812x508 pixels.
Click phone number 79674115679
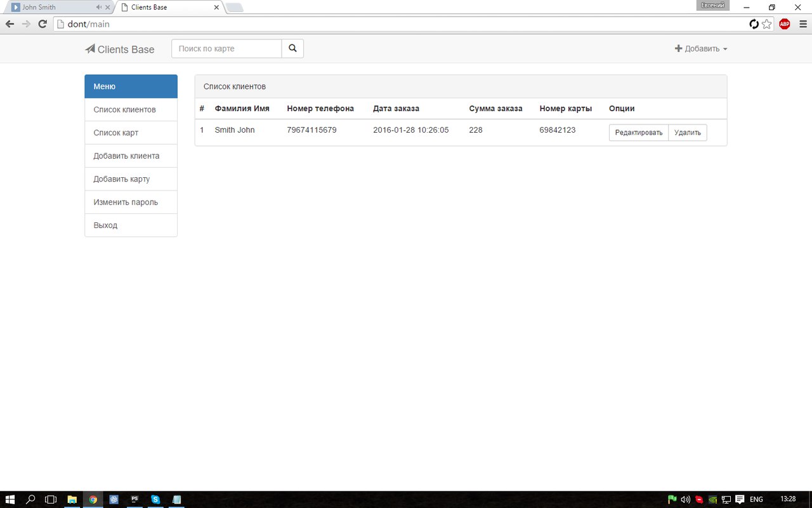pyautogui.click(x=311, y=130)
